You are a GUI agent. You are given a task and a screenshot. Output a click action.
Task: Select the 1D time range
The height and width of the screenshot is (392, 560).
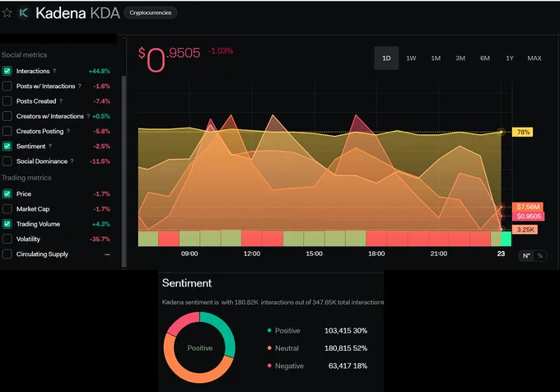[386, 58]
